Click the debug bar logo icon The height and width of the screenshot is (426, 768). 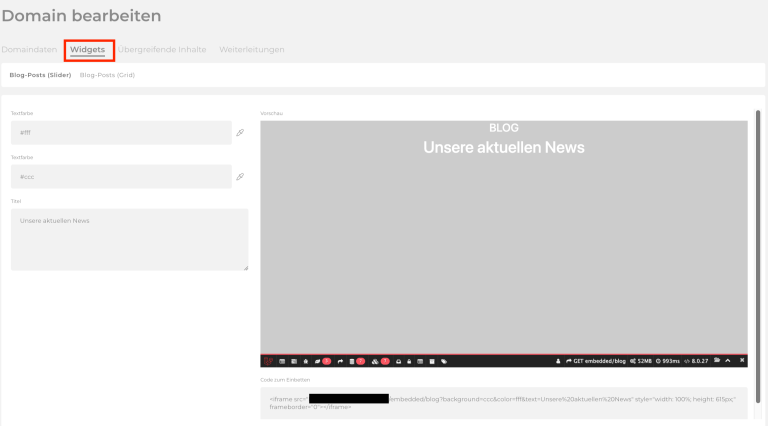click(268, 361)
